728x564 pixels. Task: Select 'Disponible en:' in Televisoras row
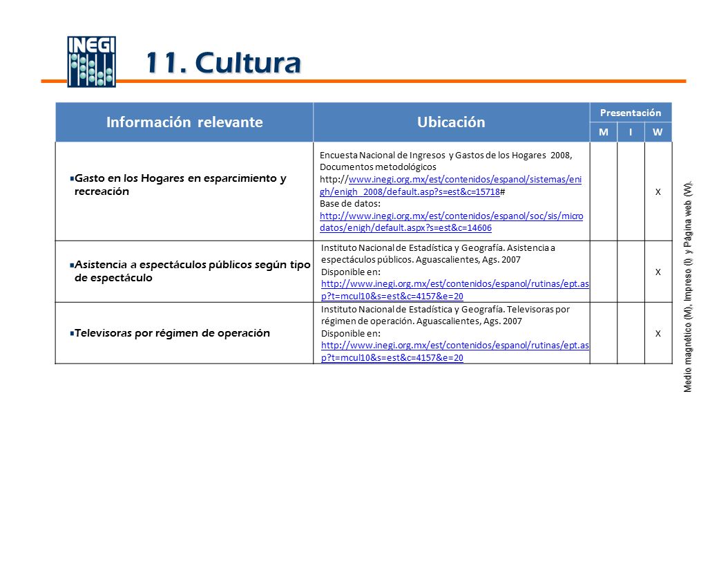[x=351, y=333]
